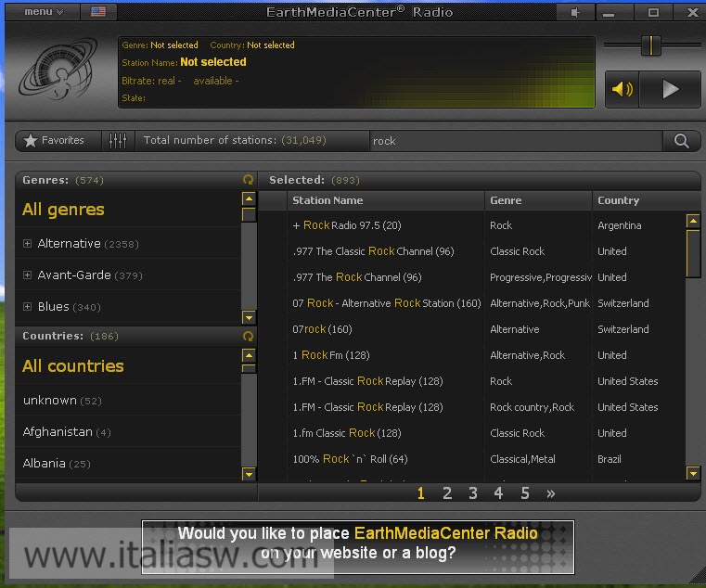Sort by Country column header
This screenshot has width=706, height=588.
[646, 200]
